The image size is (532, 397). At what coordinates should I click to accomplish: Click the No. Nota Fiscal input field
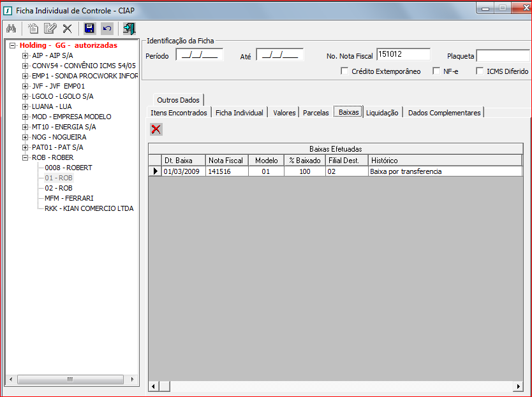403,55
